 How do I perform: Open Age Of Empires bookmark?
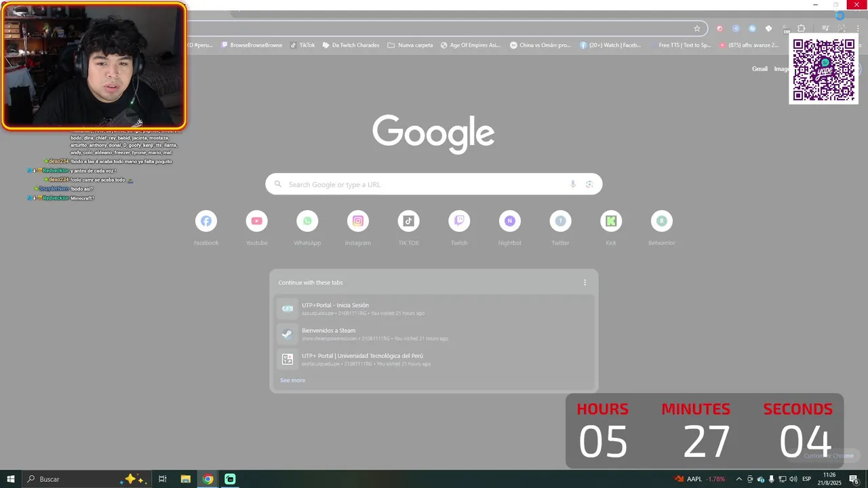click(470, 45)
